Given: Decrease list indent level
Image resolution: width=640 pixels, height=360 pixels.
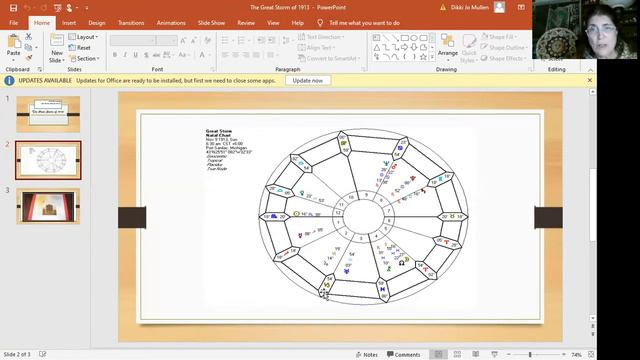Looking at the screenshot, I should [x=261, y=40].
